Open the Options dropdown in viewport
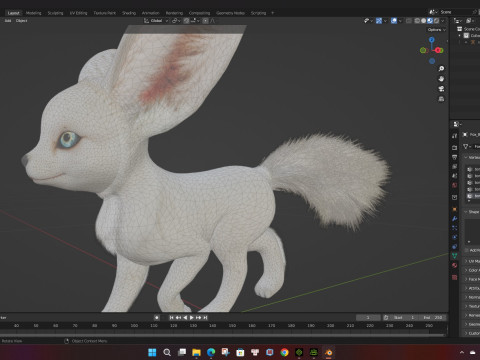This screenshot has width=480, height=360. point(437,30)
